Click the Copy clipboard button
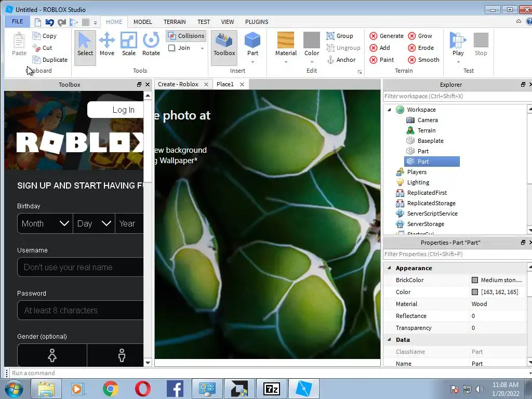The width and height of the screenshot is (532, 399). (45, 36)
